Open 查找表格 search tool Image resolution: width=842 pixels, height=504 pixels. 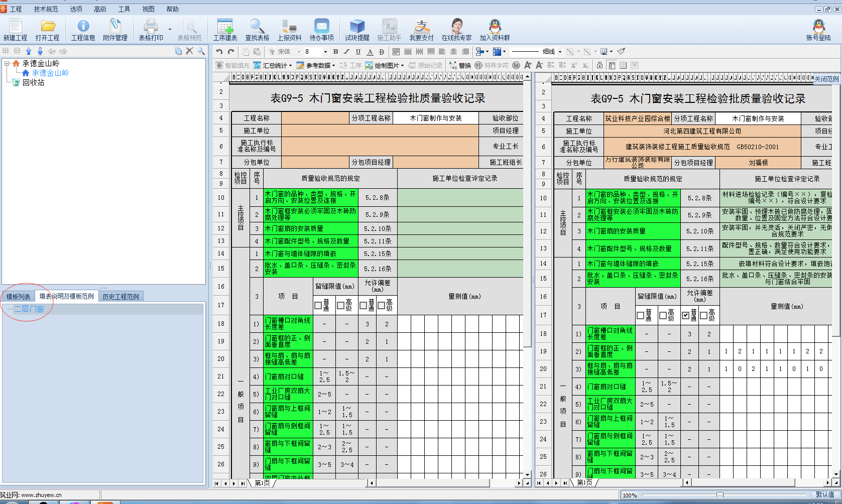click(x=257, y=30)
